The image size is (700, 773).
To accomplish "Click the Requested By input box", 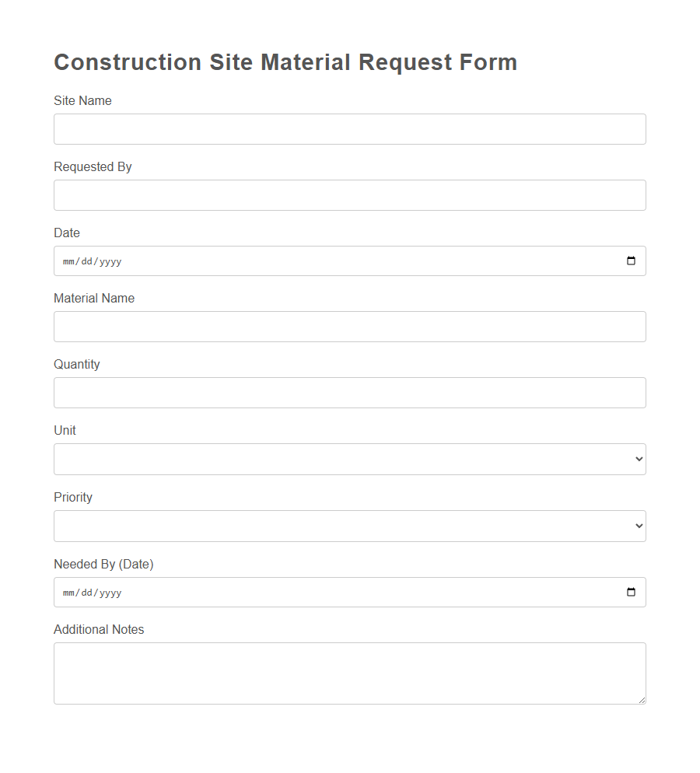I will (350, 194).
